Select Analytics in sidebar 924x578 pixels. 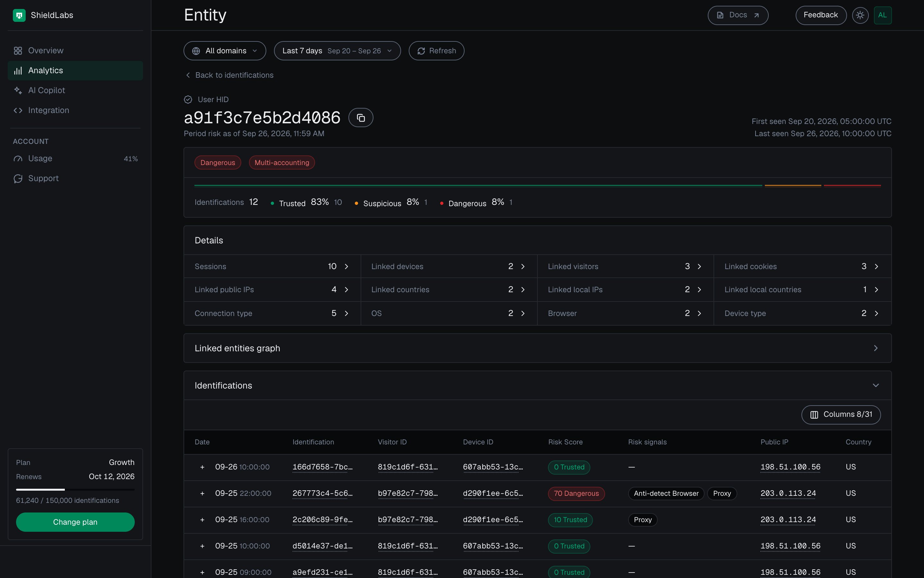(x=75, y=71)
